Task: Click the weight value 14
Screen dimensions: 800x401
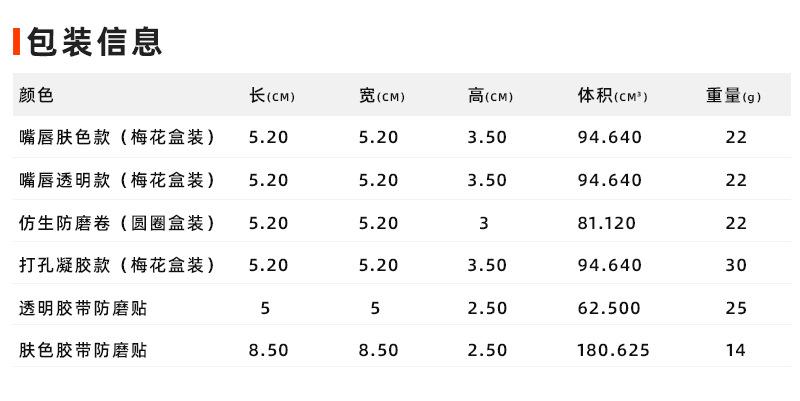Action: click(x=737, y=350)
